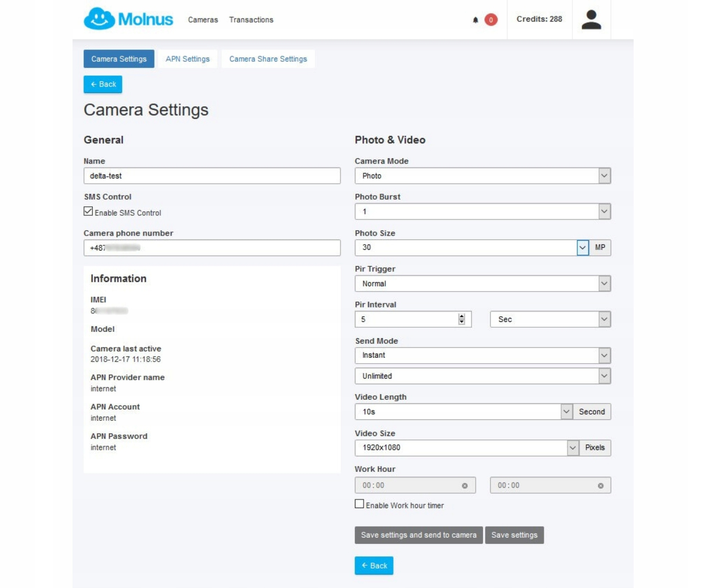Disable the Enable SMS Control checkbox

click(88, 212)
